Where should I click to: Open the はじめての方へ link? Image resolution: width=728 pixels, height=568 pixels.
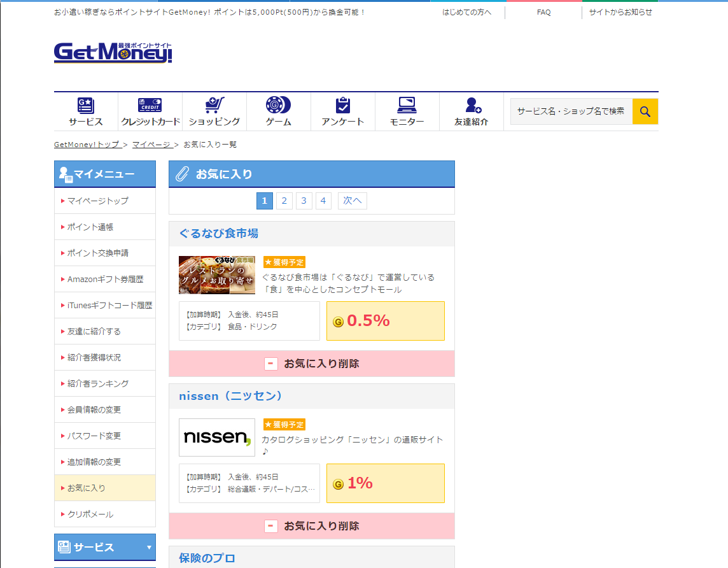466,12
